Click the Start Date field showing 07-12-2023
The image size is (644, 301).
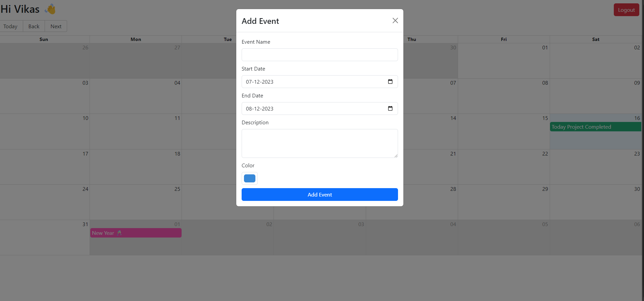(x=320, y=82)
